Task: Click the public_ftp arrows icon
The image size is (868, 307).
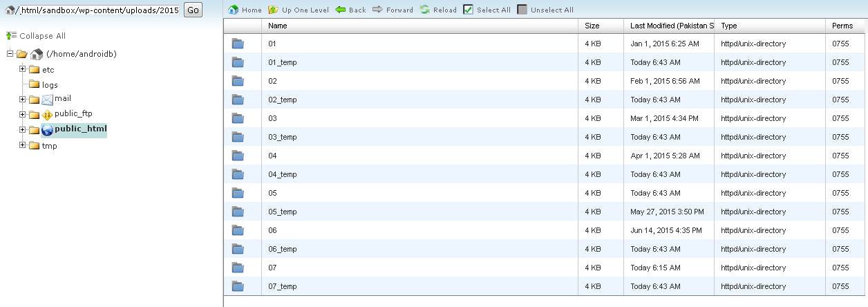Action: (x=47, y=114)
